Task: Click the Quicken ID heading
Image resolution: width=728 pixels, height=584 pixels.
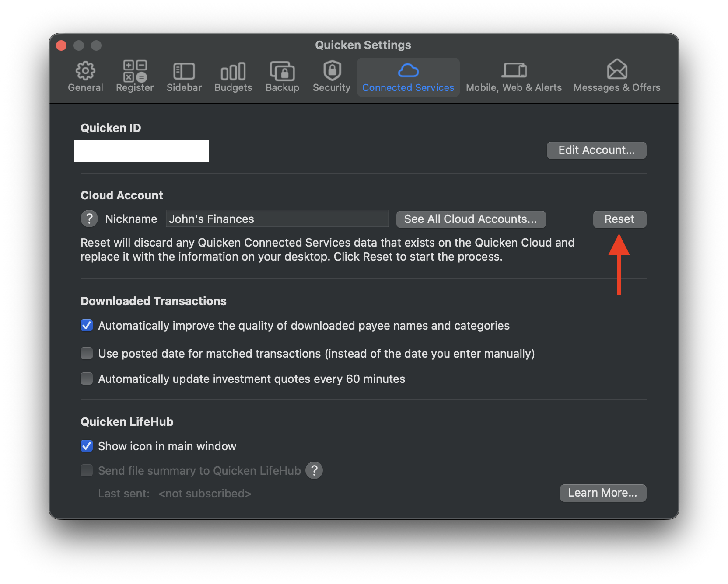Action: click(111, 128)
